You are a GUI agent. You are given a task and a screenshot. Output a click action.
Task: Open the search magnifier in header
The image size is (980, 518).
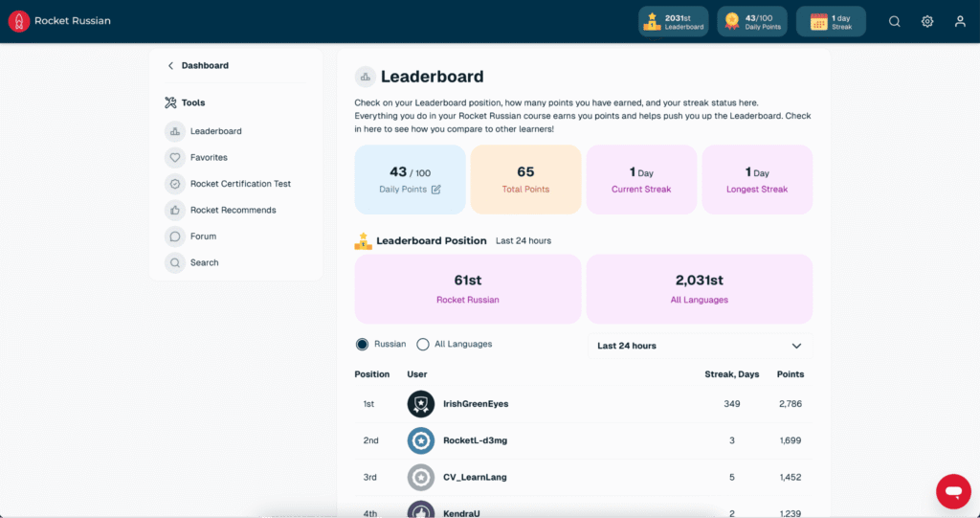895,21
